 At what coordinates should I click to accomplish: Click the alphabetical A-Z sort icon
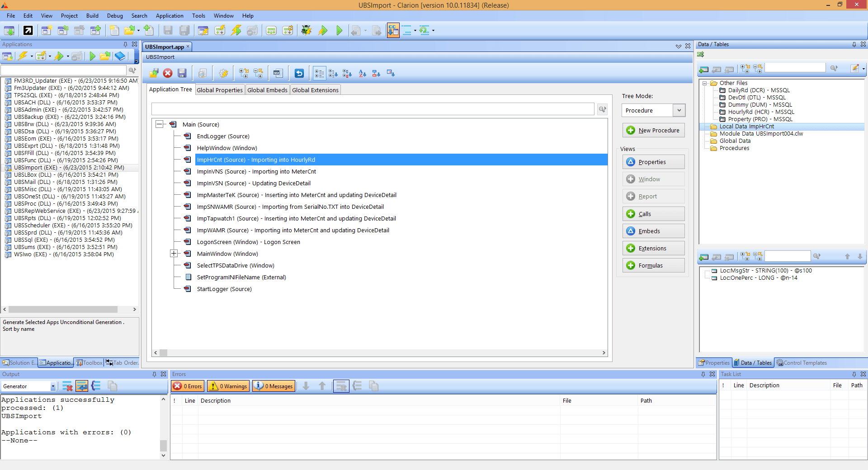(x=362, y=73)
